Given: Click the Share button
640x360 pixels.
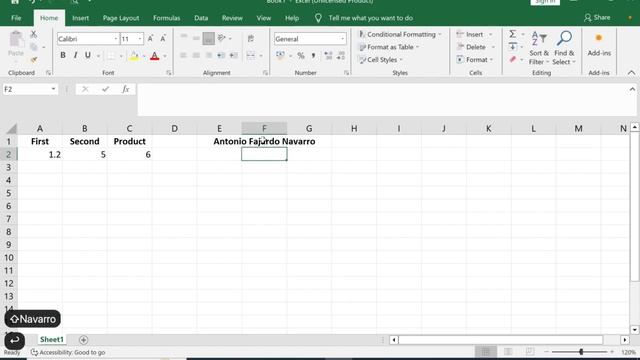Looking at the screenshot, I should coord(597,18).
